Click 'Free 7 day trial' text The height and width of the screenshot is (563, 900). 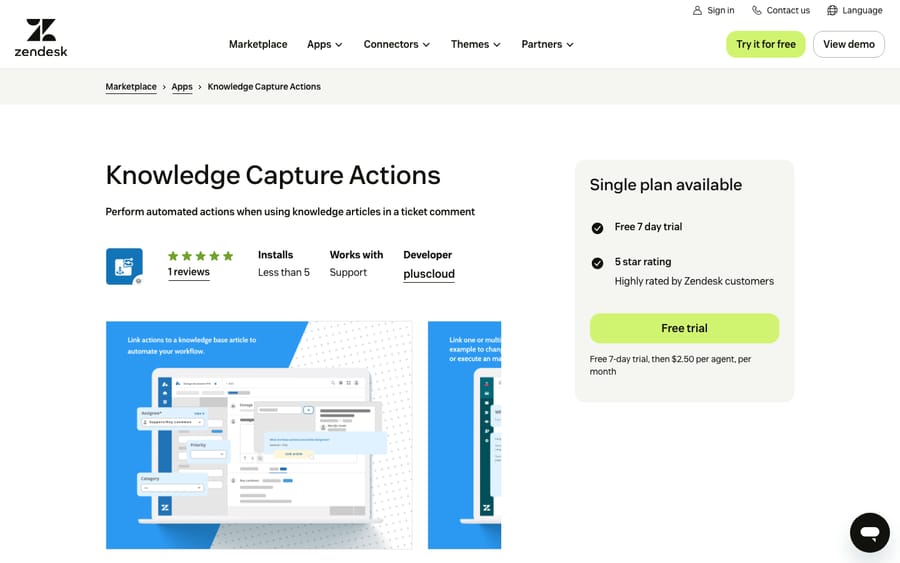click(x=649, y=227)
